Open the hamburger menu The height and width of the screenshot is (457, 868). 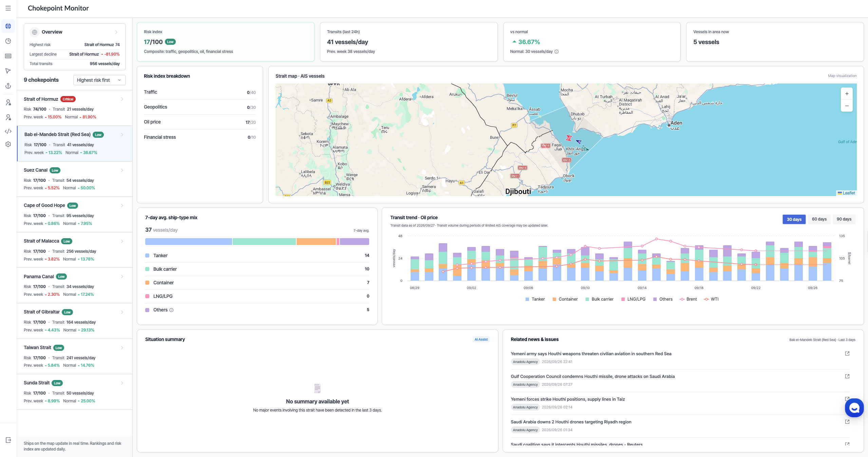8,8
